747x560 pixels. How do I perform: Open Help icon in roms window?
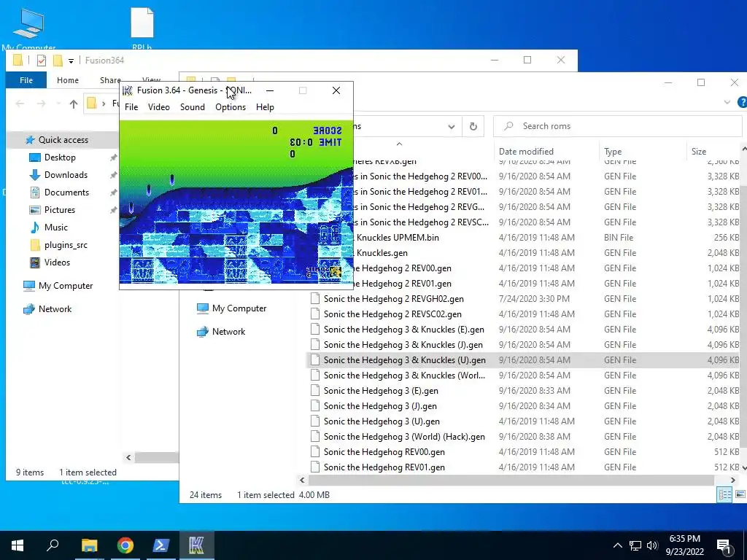click(x=742, y=102)
